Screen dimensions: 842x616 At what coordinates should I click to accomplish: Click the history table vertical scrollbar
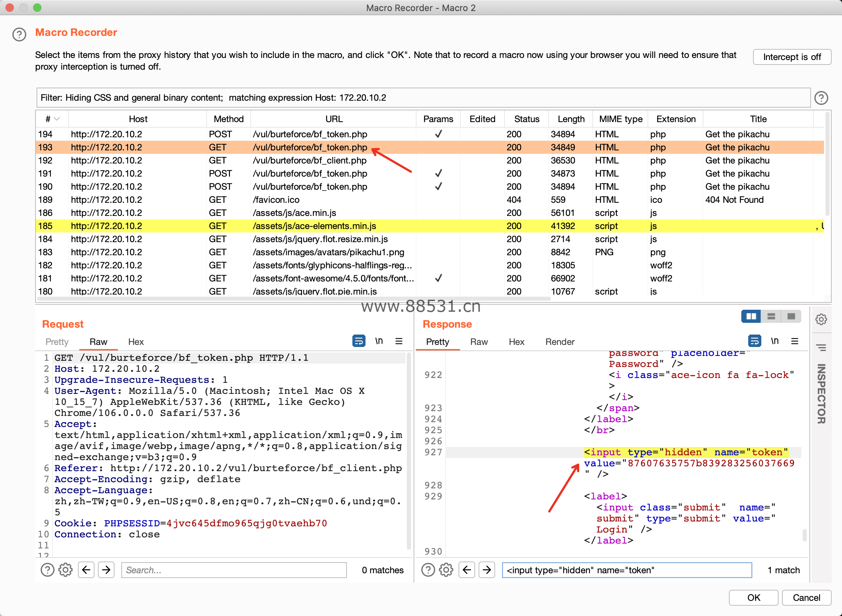pos(828,164)
